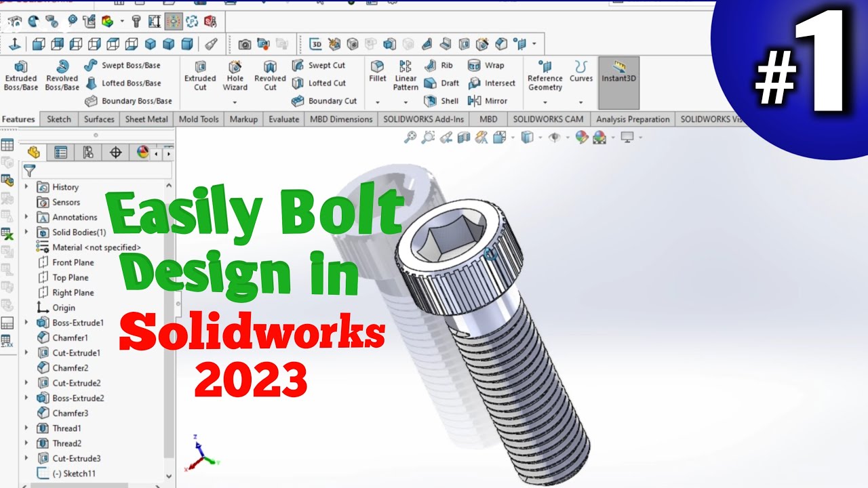Pick the Boundary Cut tool
The image size is (868, 488).
pos(324,101)
